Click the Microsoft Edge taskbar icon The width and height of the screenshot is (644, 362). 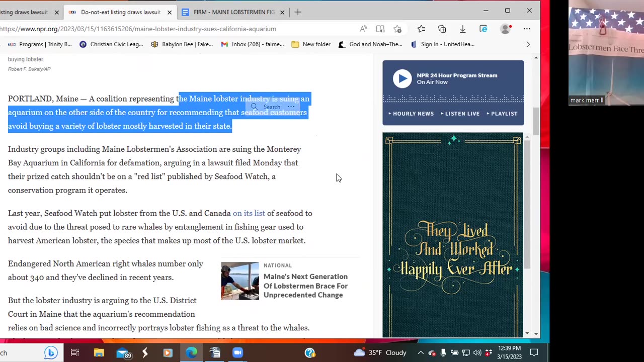192,352
